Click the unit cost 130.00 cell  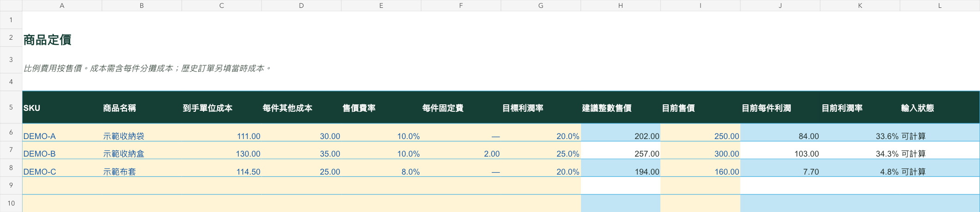coord(222,150)
